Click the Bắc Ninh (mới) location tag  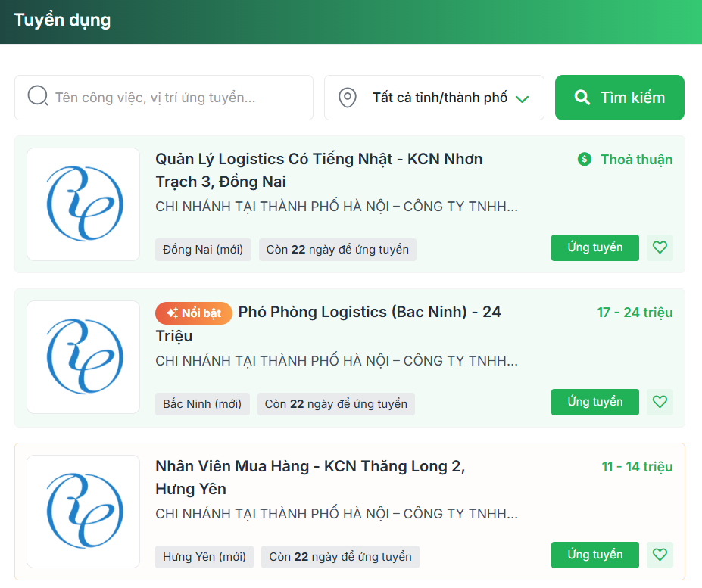pyautogui.click(x=202, y=404)
